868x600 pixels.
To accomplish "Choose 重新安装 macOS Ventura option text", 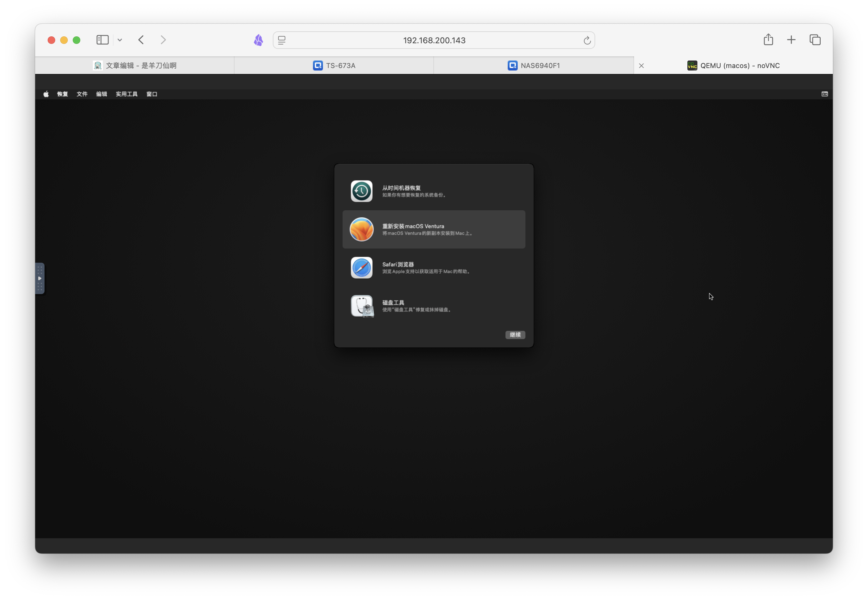I will point(413,226).
